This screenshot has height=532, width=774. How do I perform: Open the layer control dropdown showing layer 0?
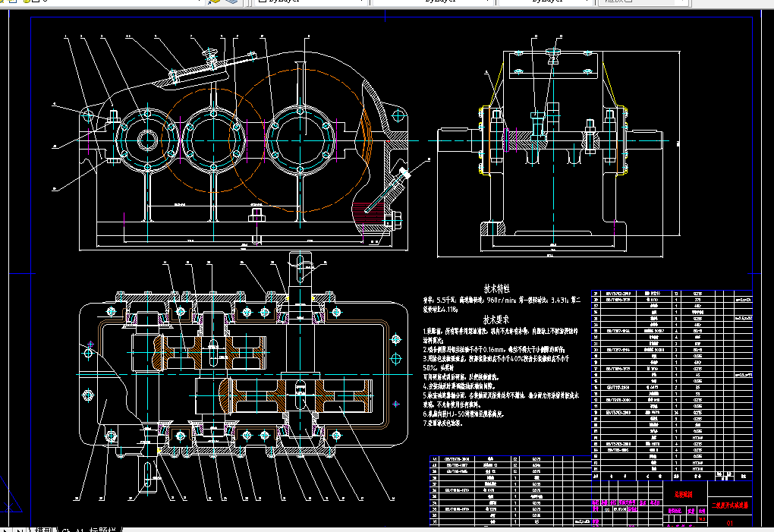200,2
